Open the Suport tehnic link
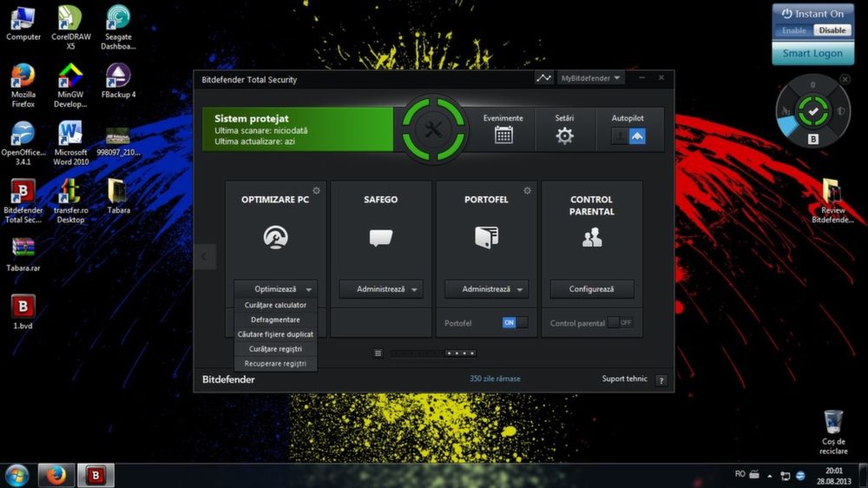This screenshot has height=488, width=868. tap(624, 379)
